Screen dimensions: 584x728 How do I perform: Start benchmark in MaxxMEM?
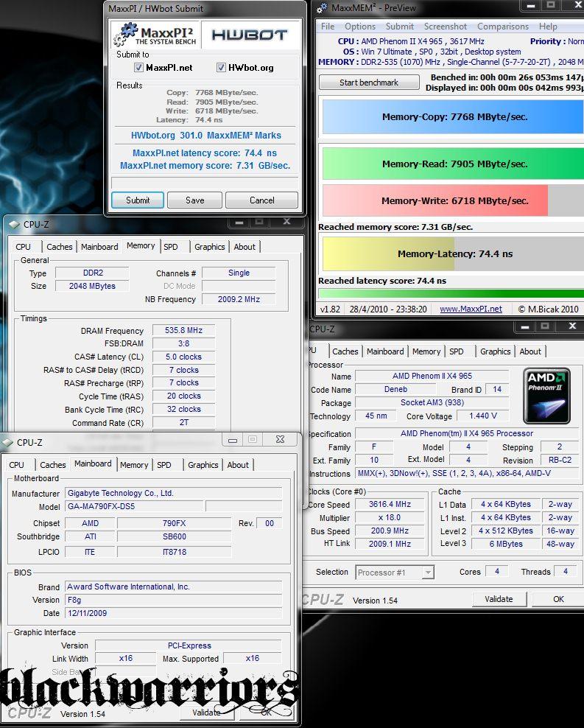pos(369,83)
